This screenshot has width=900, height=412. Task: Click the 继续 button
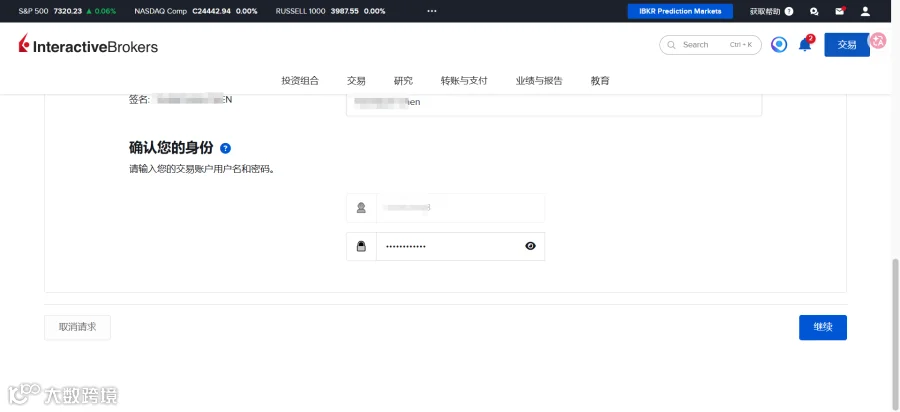[x=823, y=327]
